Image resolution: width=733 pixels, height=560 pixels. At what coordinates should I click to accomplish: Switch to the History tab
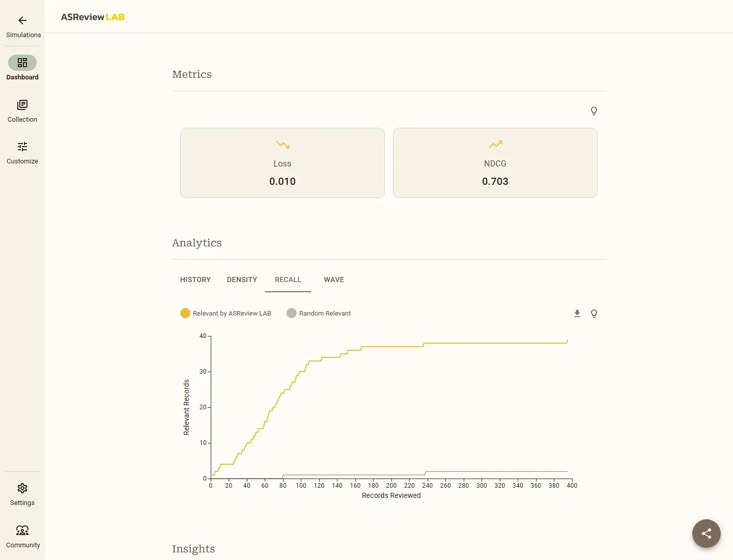[x=195, y=279]
